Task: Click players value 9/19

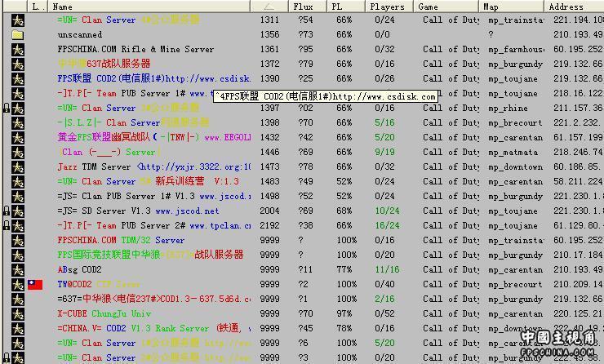Action: (x=384, y=152)
